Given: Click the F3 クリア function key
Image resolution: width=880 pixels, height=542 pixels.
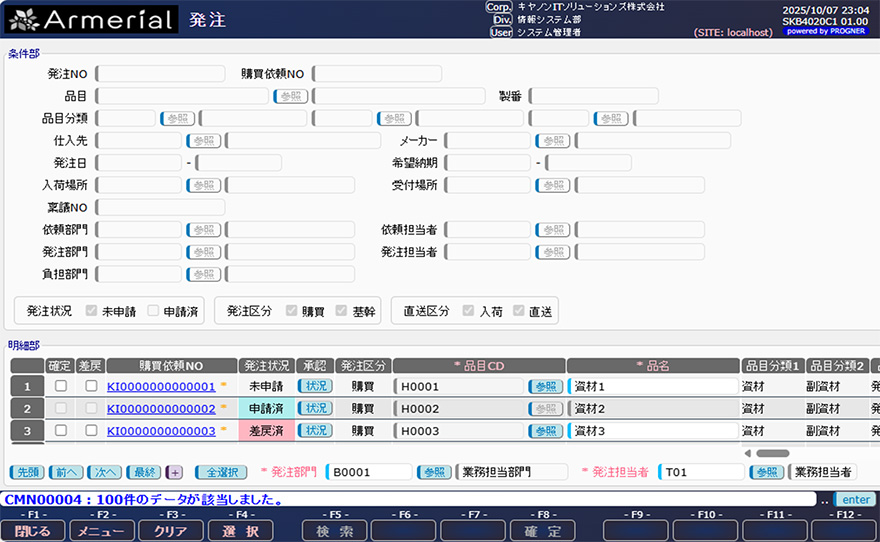Looking at the screenshot, I should pyautogui.click(x=171, y=531).
